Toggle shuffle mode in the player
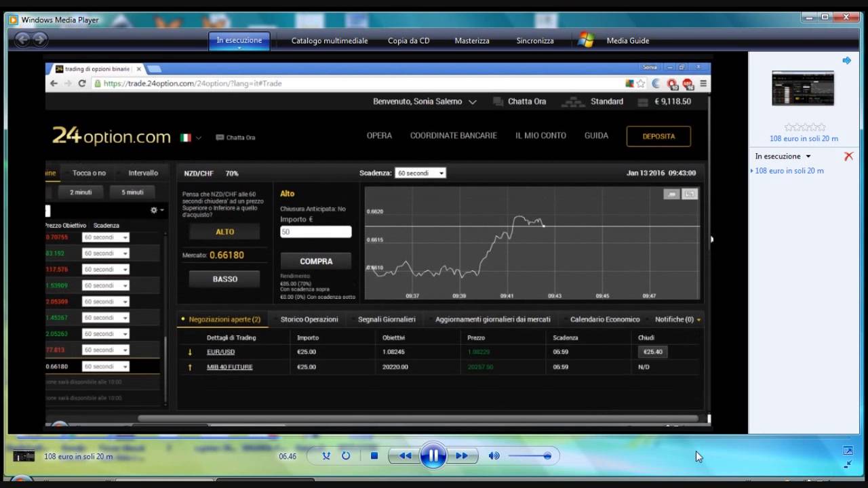This screenshot has height=488, width=868. tap(326, 456)
